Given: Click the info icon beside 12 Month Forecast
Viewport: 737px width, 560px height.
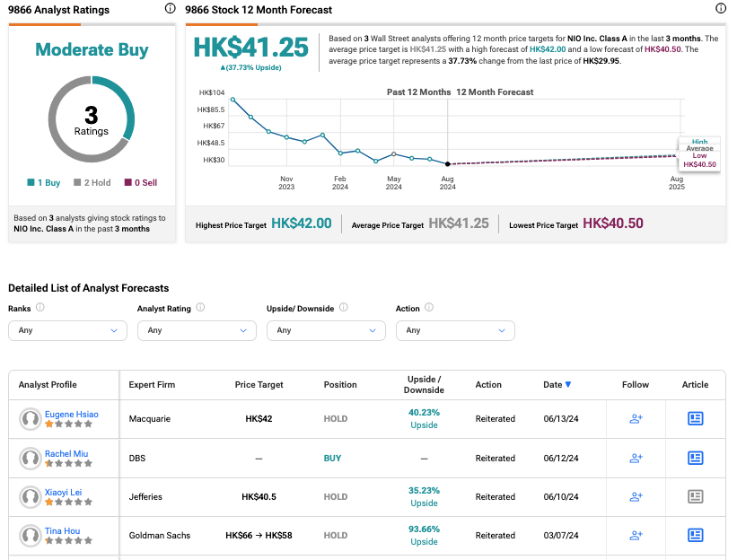Looking at the screenshot, I should pyautogui.click(x=720, y=9).
